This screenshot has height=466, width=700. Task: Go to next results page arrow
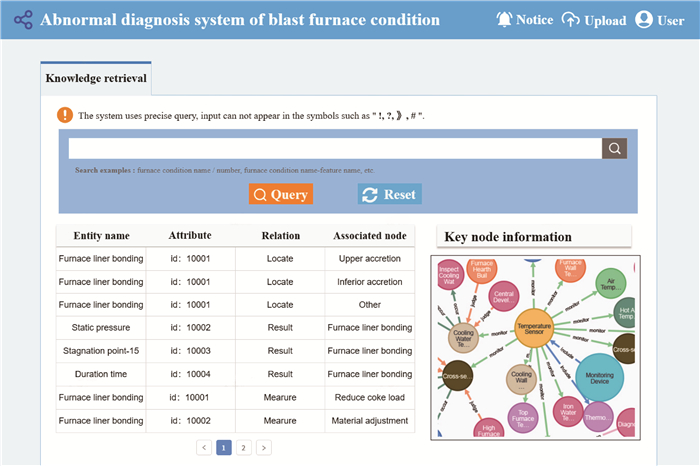pos(264,448)
